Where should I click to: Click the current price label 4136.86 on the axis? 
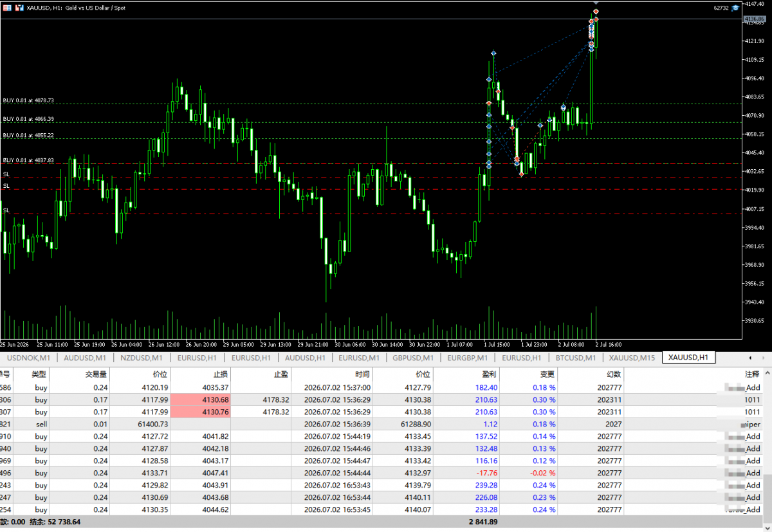click(x=754, y=19)
